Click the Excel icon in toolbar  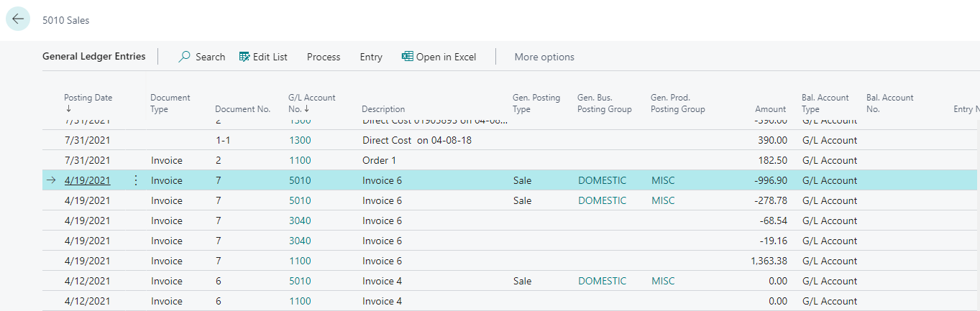[x=408, y=57]
